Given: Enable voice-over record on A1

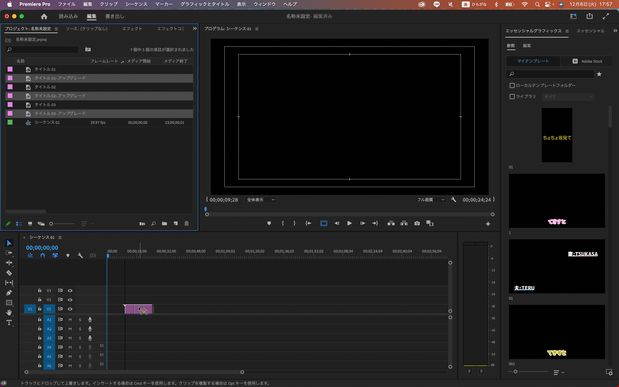Looking at the screenshot, I should tap(90, 319).
